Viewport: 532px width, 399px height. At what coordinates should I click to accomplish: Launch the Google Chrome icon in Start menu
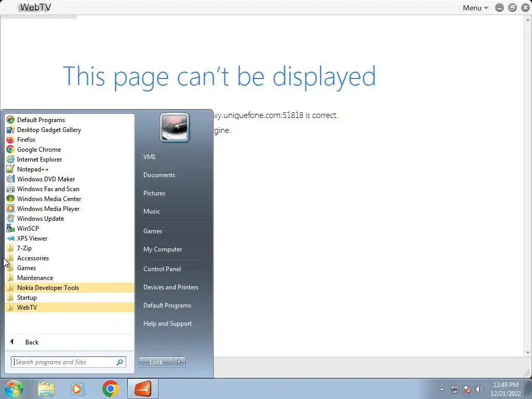tap(10, 149)
